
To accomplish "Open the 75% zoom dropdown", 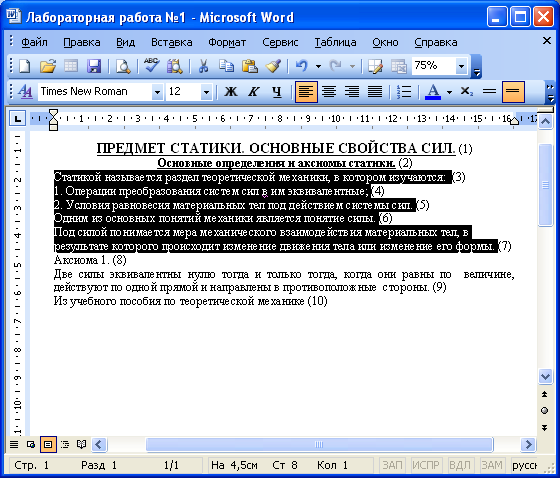I will pos(461,66).
